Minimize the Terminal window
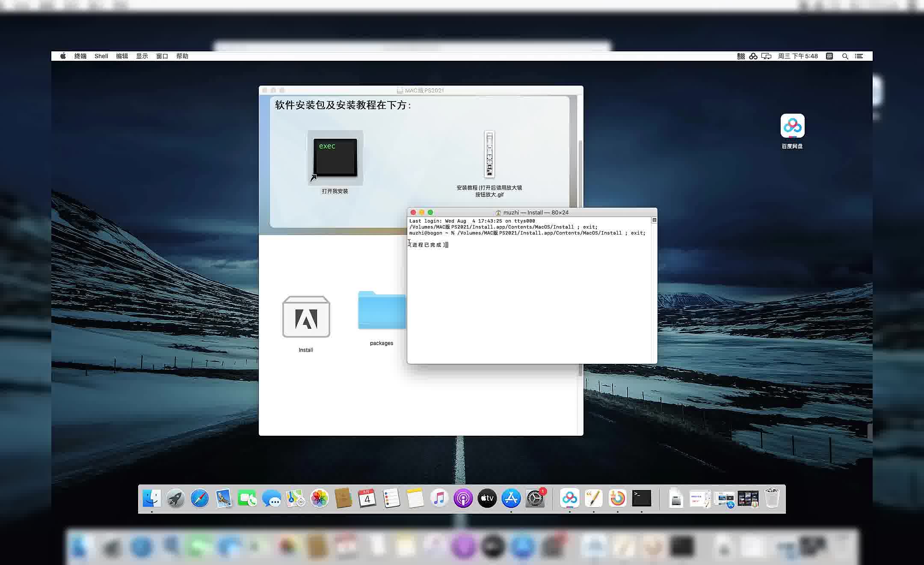This screenshot has width=924, height=565. (422, 212)
